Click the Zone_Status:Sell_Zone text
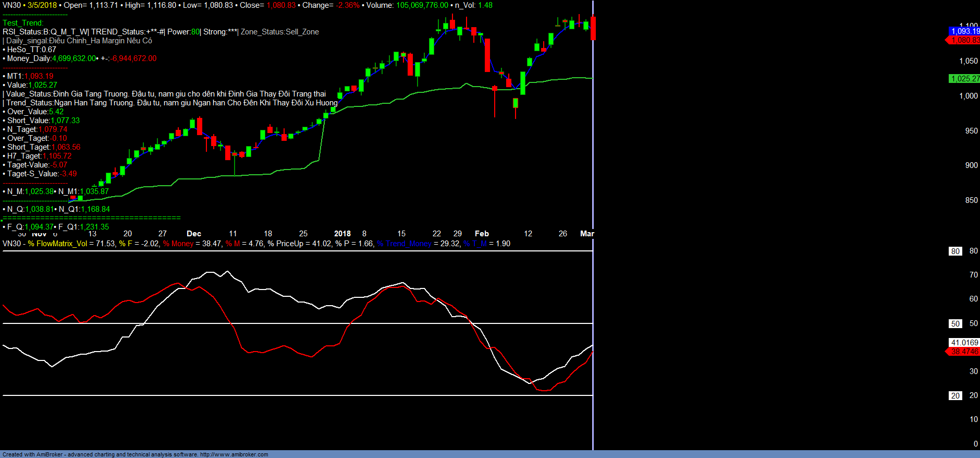 click(280, 32)
